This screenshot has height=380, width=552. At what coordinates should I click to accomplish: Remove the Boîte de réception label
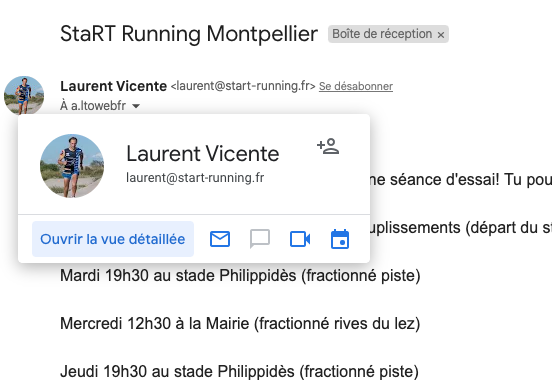coord(441,35)
